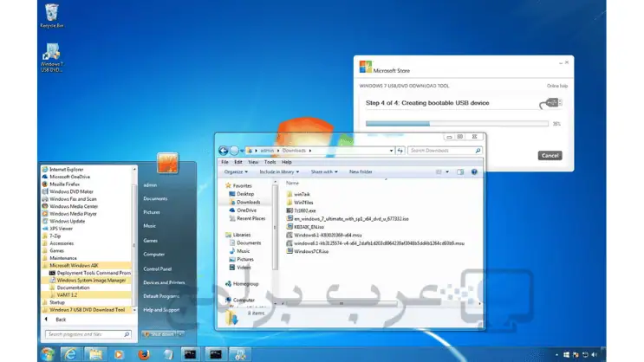Open the Help menu in Explorer
Image resolution: width=644 pixels, height=362 pixels.
tap(287, 162)
